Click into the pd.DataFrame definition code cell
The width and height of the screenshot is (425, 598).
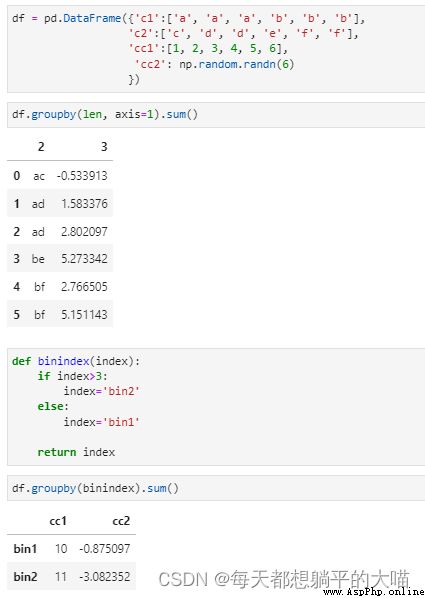pyautogui.click(x=216, y=49)
